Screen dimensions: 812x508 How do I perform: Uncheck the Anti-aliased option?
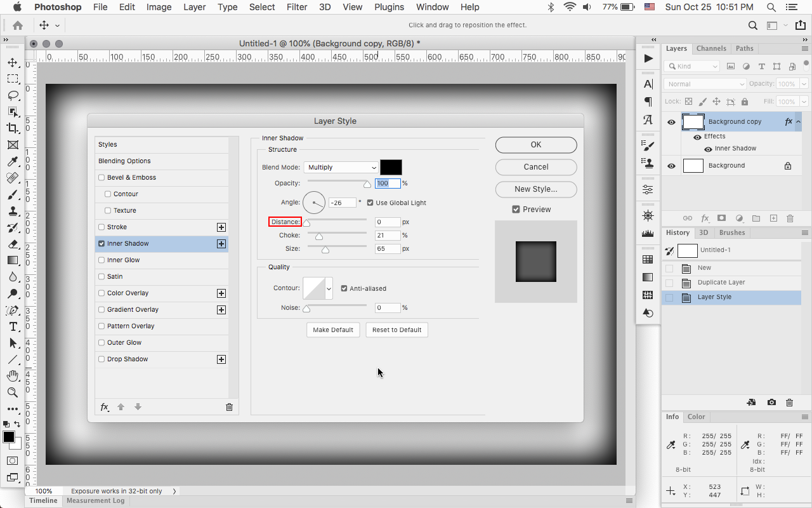point(343,288)
